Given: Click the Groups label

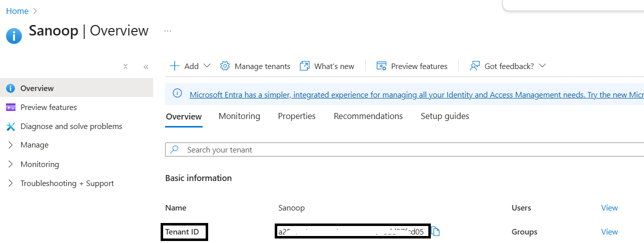Looking at the screenshot, I should pos(524,231).
